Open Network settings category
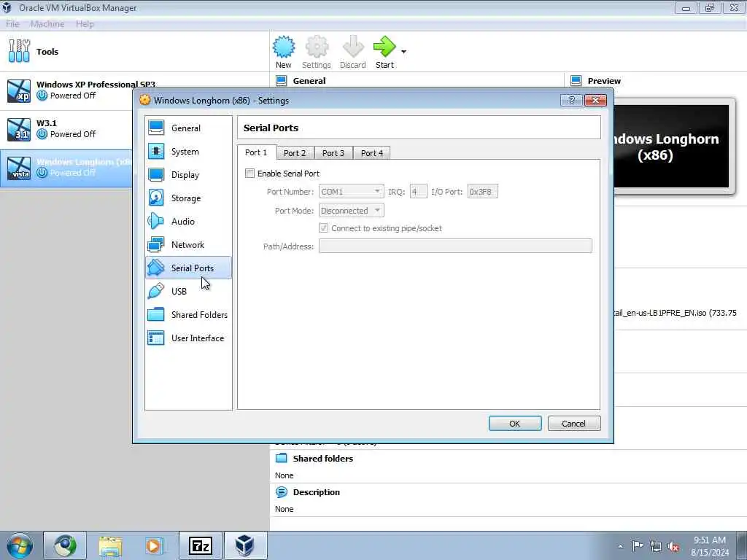The width and height of the screenshot is (747, 560). pyautogui.click(x=188, y=245)
